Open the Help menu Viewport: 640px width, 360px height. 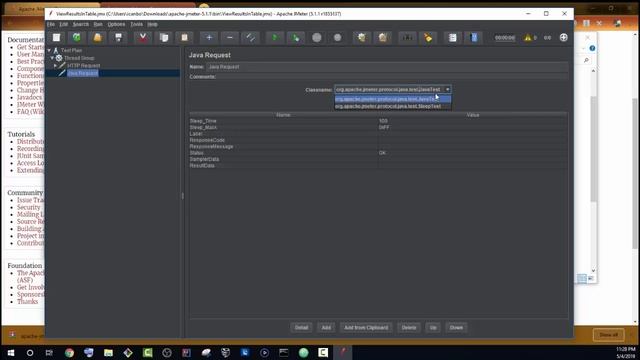pyautogui.click(x=152, y=24)
